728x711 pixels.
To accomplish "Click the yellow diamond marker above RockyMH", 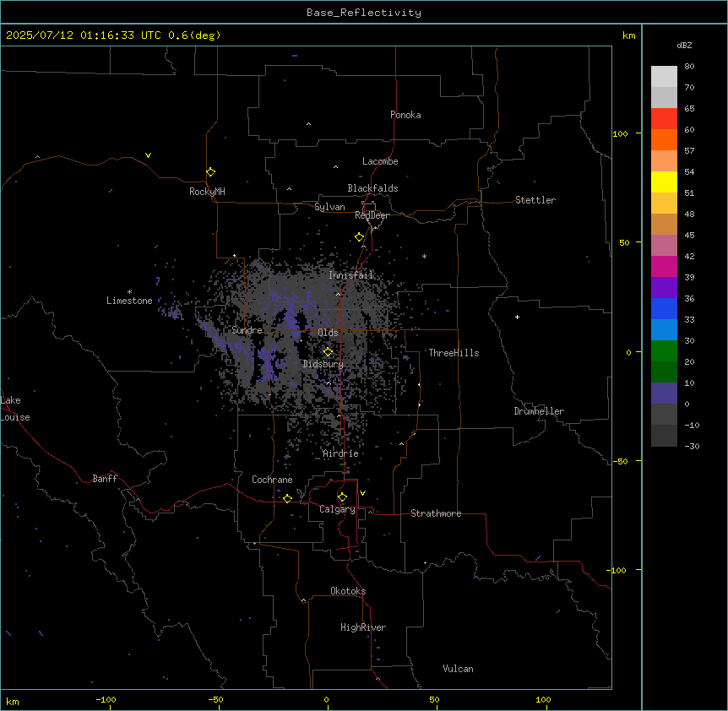I will click(x=210, y=172).
